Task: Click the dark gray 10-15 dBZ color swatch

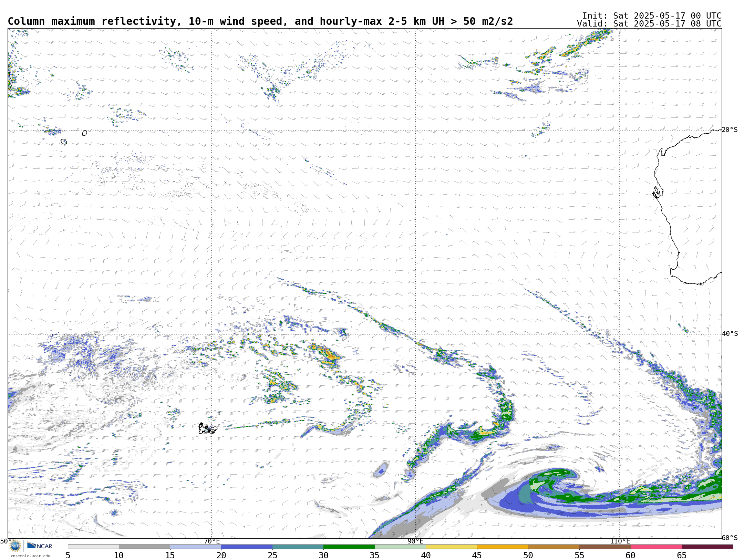Action: 145,547
